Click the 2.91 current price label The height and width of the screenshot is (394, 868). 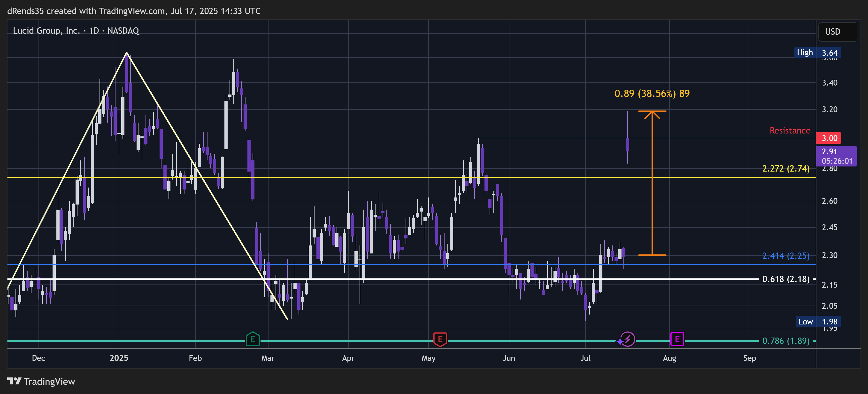[836, 156]
